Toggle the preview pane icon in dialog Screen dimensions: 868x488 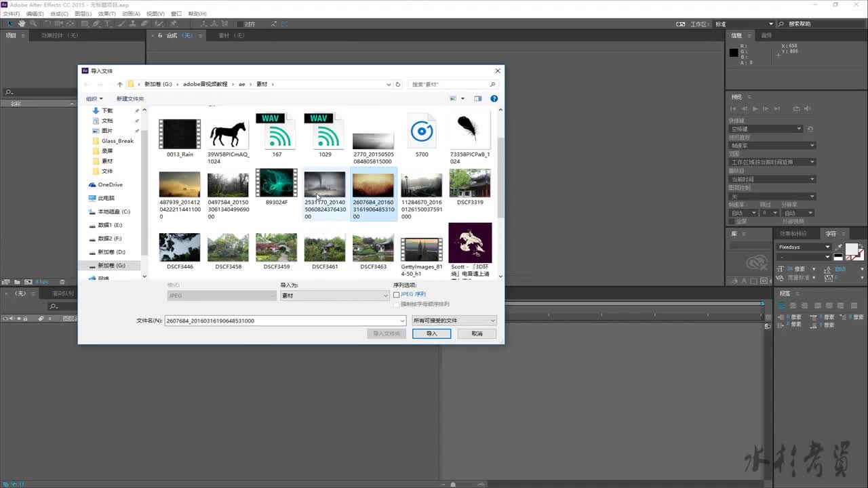[x=477, y=98]
